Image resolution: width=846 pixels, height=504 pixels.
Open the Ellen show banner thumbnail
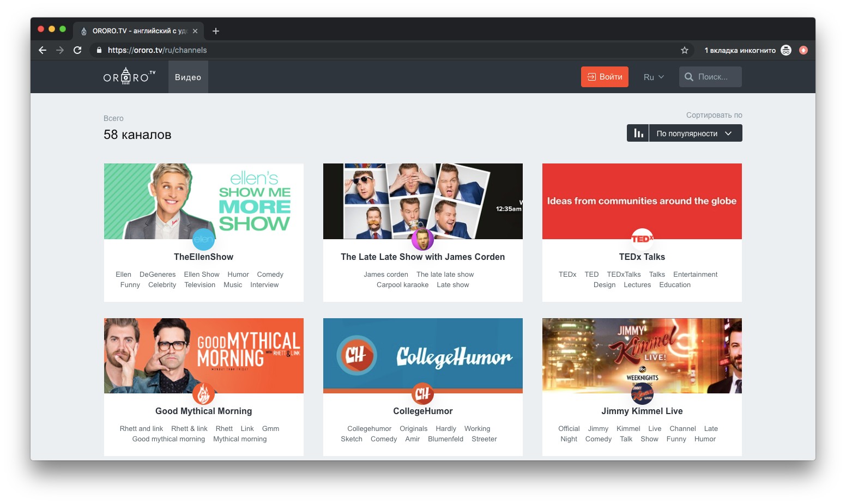(204, 201)
